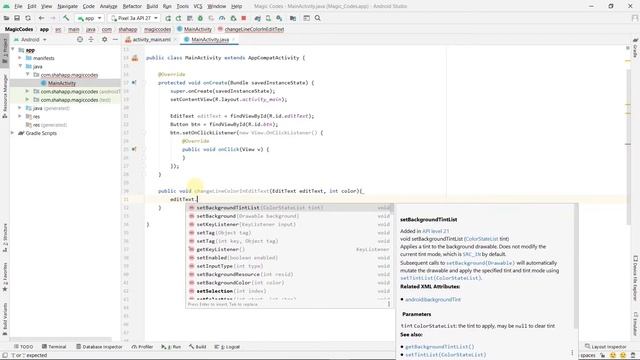Viewport: 640px width, 360px height.
Task: Open the Refactor menu
Action: coord(132,6)
